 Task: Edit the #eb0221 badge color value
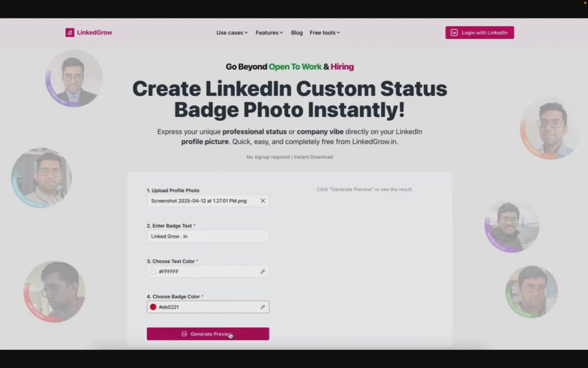tap(169, 307)
